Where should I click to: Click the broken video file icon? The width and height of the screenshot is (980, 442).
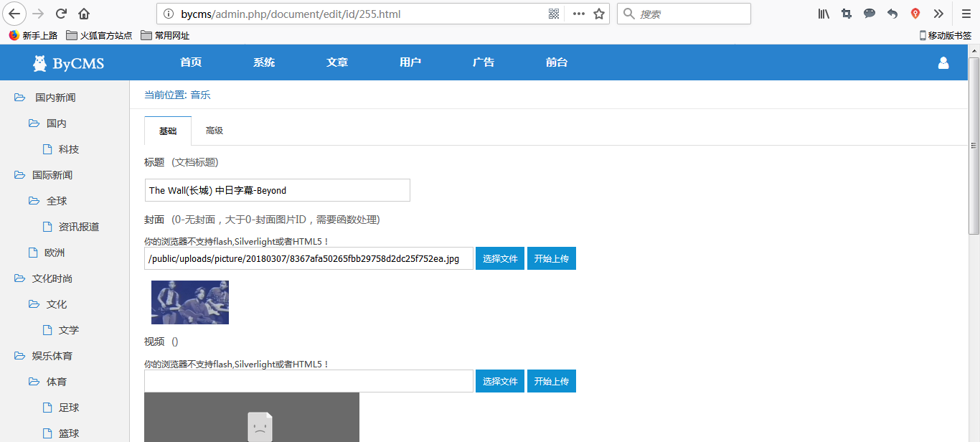pyautogui.click(x=260, y=426)
